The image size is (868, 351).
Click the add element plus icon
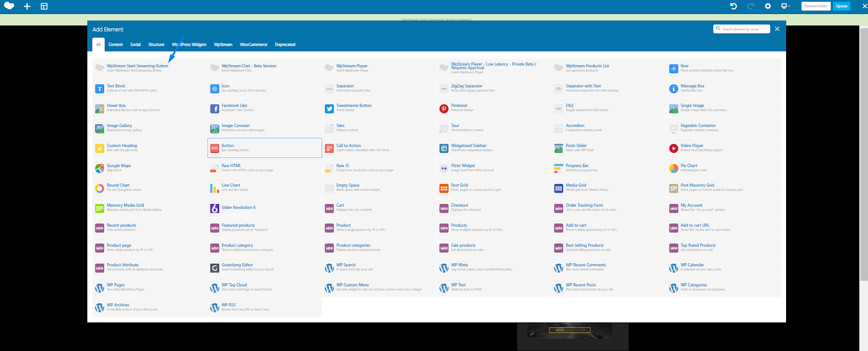click(x=27, y=6)
